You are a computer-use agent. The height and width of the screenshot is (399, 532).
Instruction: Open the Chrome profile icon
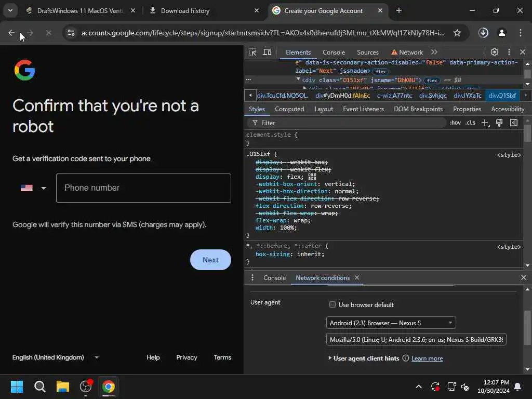coord(502,33)
